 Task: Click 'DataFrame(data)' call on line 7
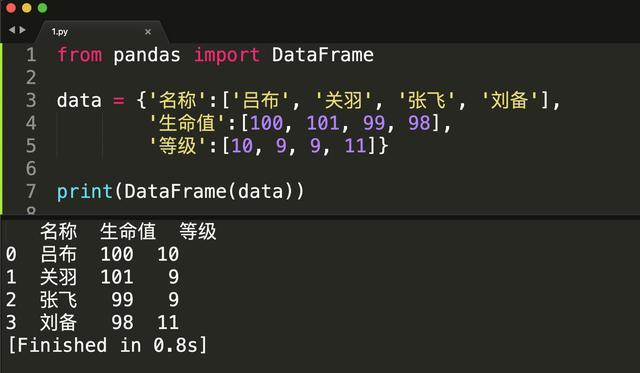209,191
